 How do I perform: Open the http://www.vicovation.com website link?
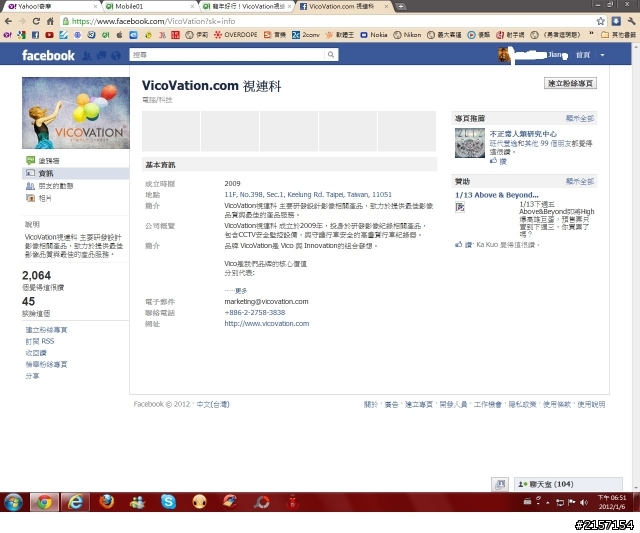(267, 324)
